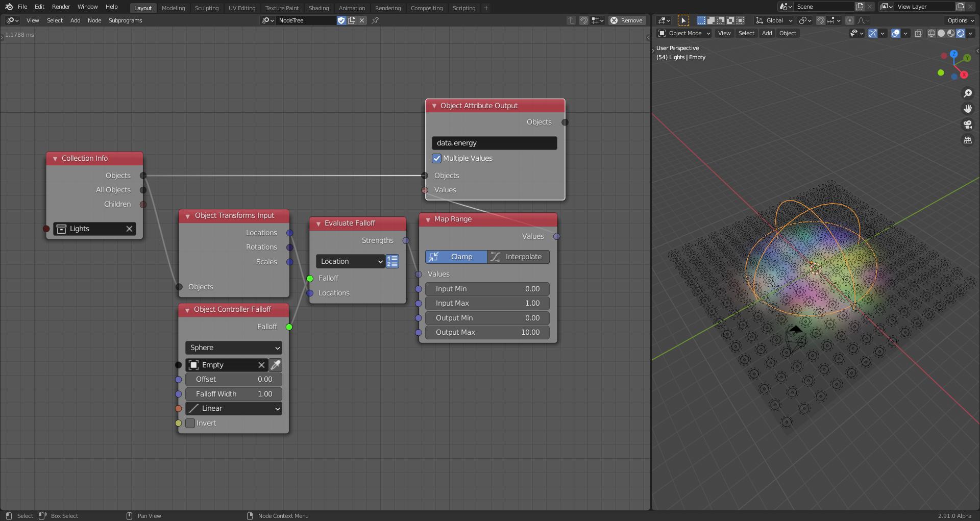980x521 pixels.
Task: Toggle the Multiple Values checkbox
Action: (x=437, y=158)
